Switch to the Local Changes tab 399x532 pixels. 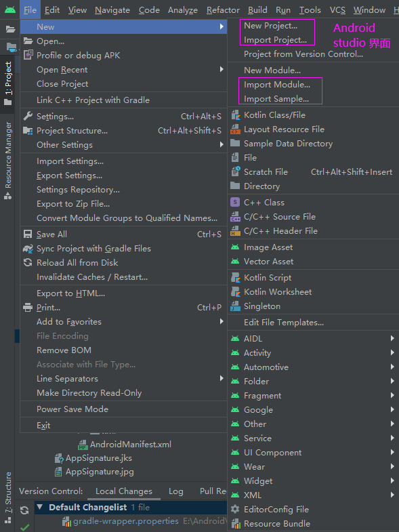[124, 491]
